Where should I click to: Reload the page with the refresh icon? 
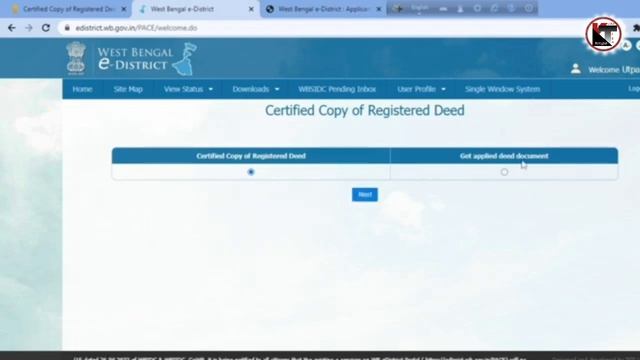point(46,28)
